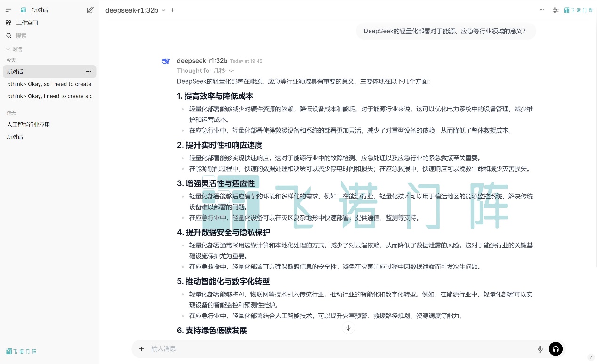This screenshot has width=597, height=364.
Task: Click the Today at 19:45 timestamp
Action: point(246,61)
